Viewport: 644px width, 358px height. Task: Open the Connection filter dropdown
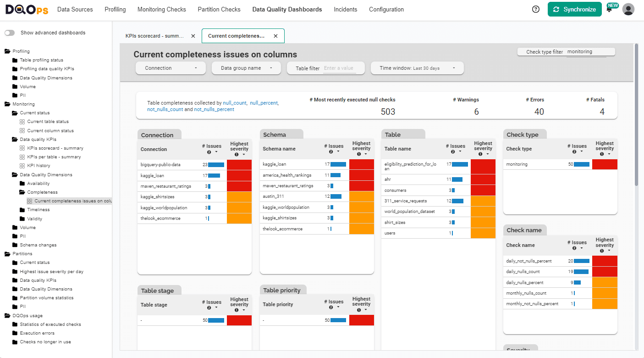pos(171,68)
